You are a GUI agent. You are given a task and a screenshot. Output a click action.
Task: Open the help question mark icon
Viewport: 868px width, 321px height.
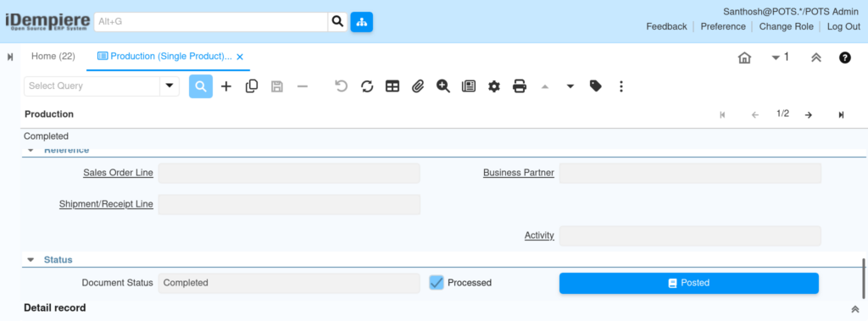point(845,58)
